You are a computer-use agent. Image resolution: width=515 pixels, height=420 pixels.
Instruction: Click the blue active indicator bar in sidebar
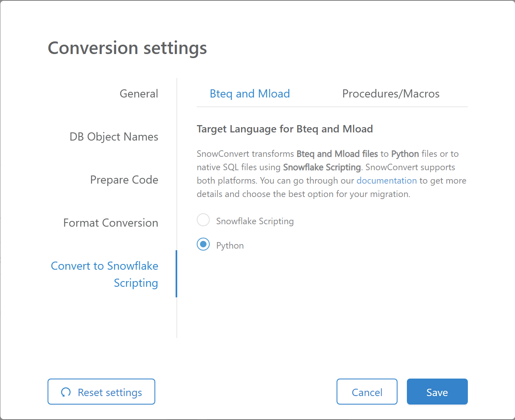click(176, 274)
